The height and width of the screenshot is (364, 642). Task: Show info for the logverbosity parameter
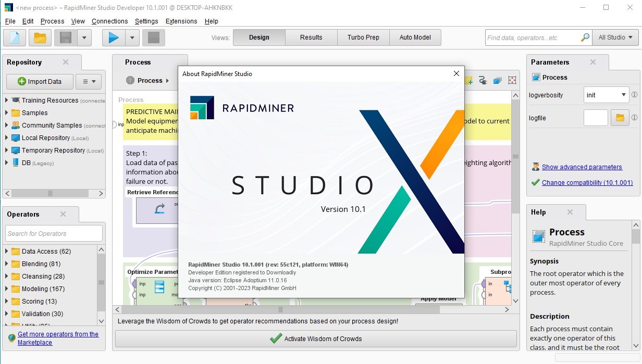point(635,95)
